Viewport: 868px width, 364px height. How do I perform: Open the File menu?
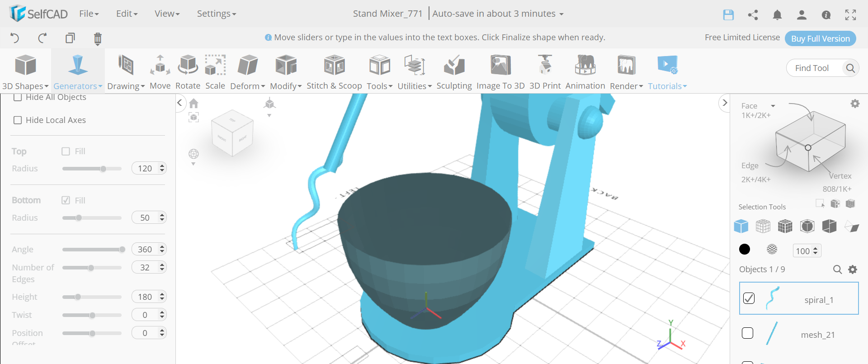tap(89, 14)
